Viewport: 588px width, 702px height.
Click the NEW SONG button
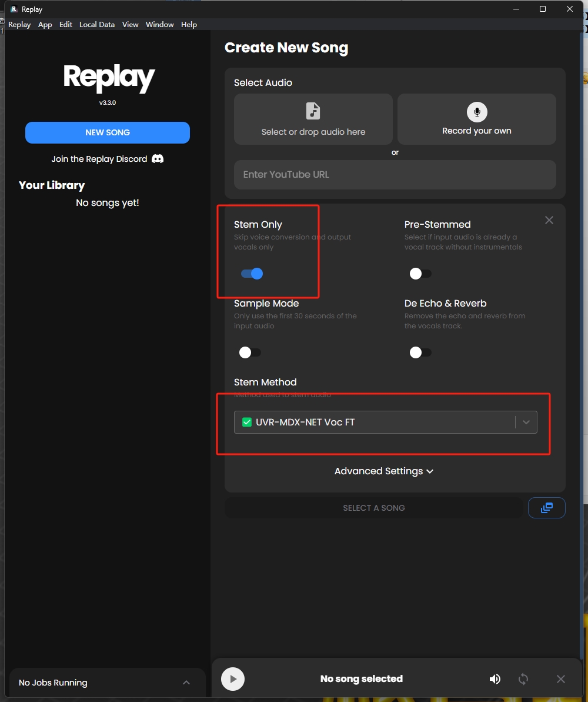click(x=108, y=132)
